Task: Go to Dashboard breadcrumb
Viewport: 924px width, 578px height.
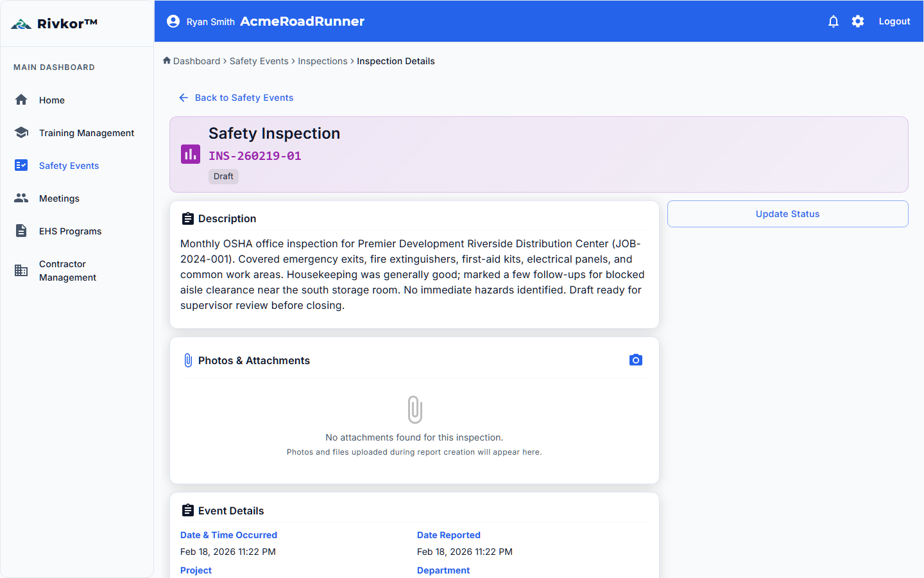Action: click(x=196, y=61)
